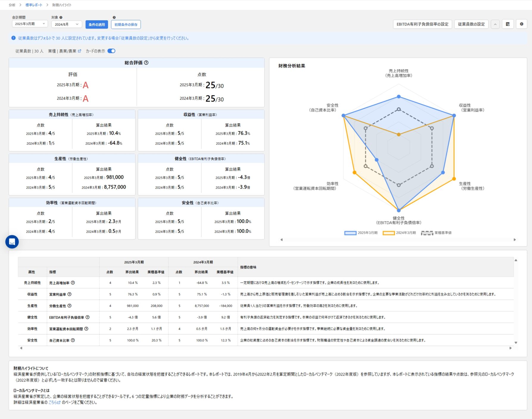The width and height of the screenshot is (532, 419).
Task: Go to 分析 breadcrumb item
Action: tap(12, 5)
